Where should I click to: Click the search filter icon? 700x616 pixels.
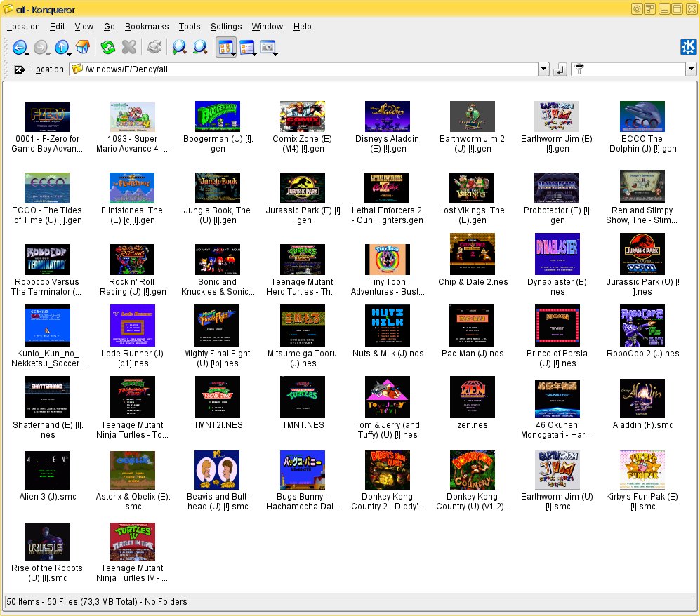[579, 69]
